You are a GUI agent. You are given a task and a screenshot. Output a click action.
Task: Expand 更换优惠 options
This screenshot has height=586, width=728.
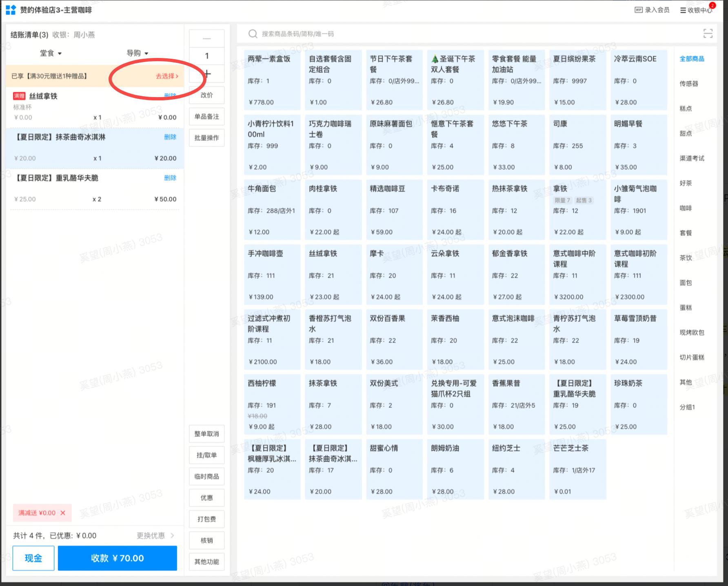pyautogui.click(x=155, y=535)
